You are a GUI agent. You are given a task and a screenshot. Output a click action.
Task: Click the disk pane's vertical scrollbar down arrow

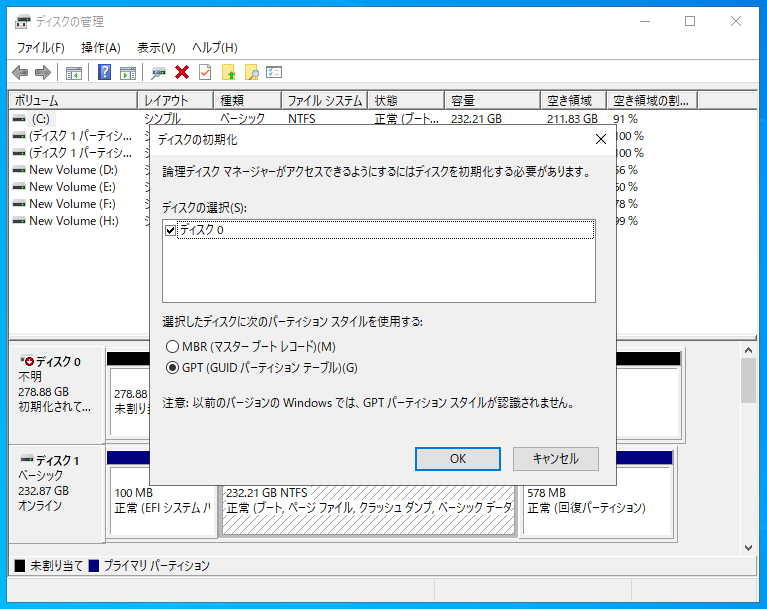748,547
